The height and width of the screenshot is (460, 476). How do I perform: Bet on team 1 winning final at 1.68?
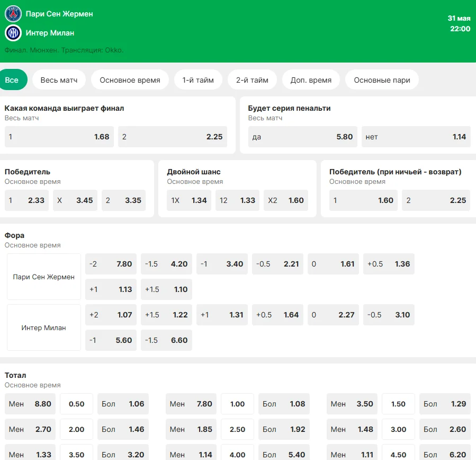pyautogui.click(x=59, y=137)
